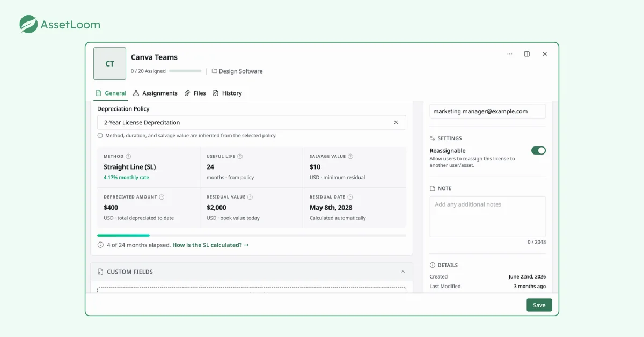Click the Note section icon
The image size is (644, 337).
click(x=433, y=188)
